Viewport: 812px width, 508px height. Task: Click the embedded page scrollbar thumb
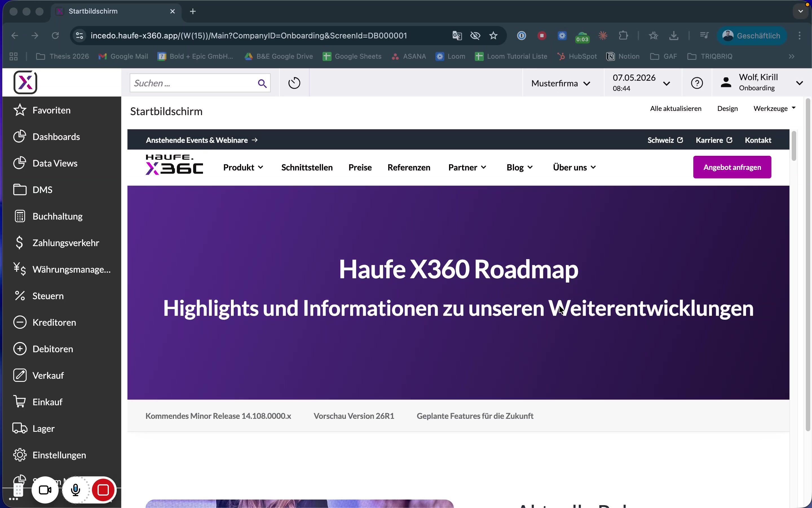pos(794,146)
